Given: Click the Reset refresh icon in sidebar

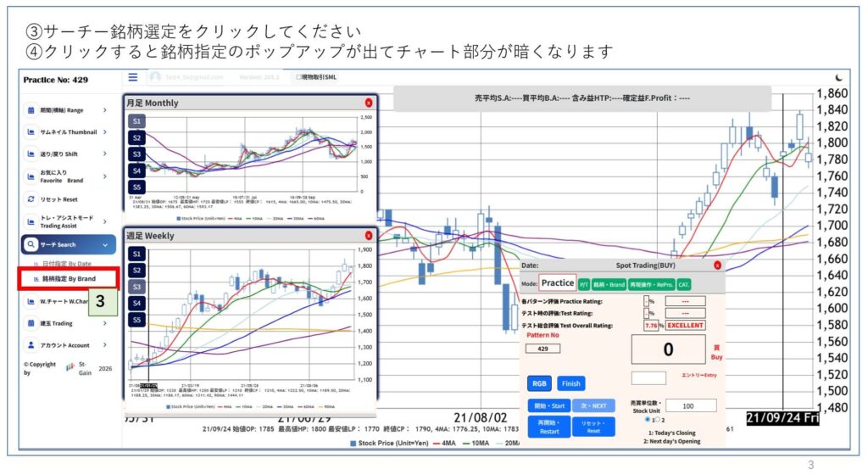Looking at the screenshot, I should [31, 198].
